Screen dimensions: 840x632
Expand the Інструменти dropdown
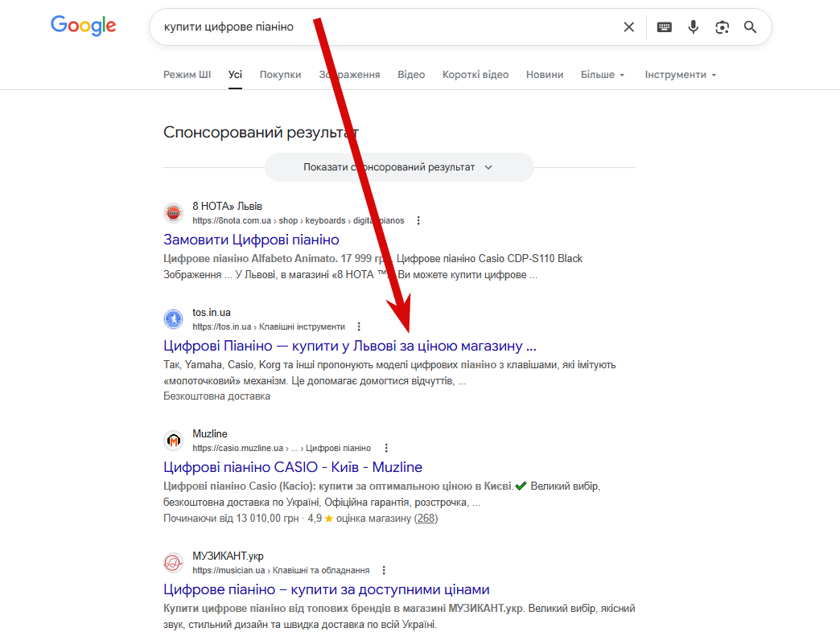pos(681,75)
